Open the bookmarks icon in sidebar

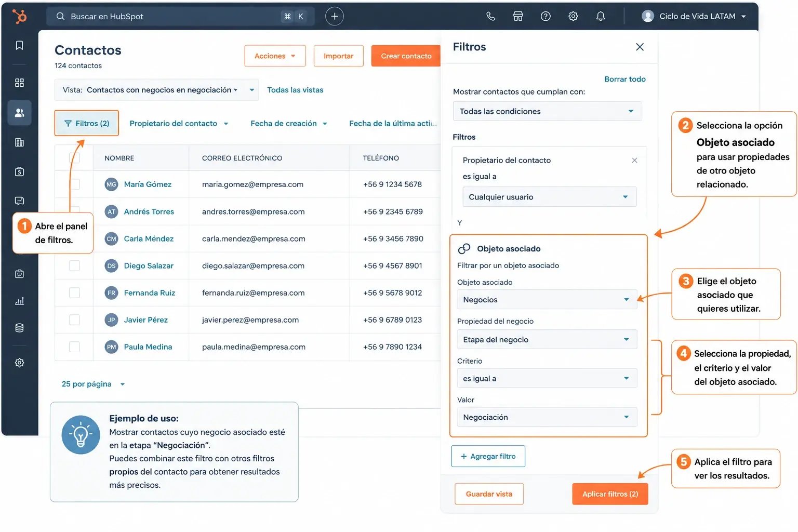point(19,45)
